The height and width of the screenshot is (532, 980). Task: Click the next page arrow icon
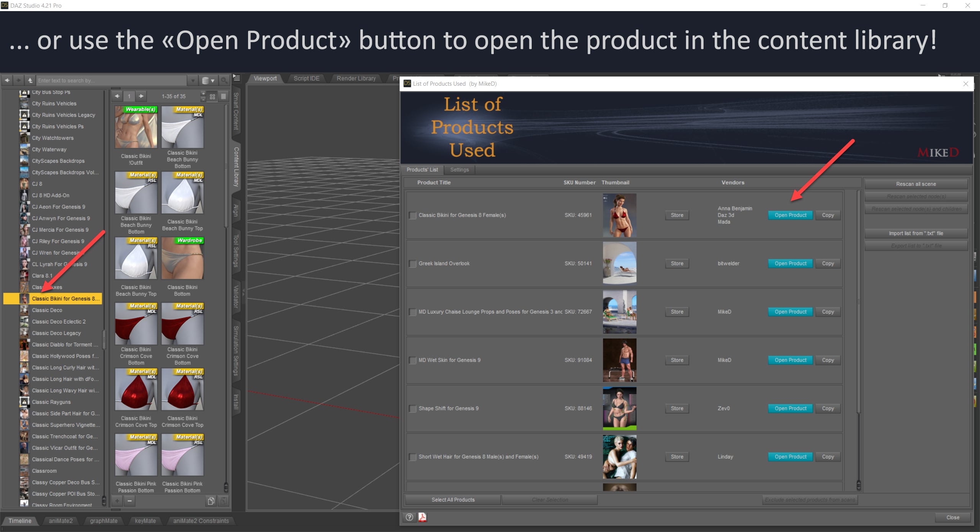141,96
